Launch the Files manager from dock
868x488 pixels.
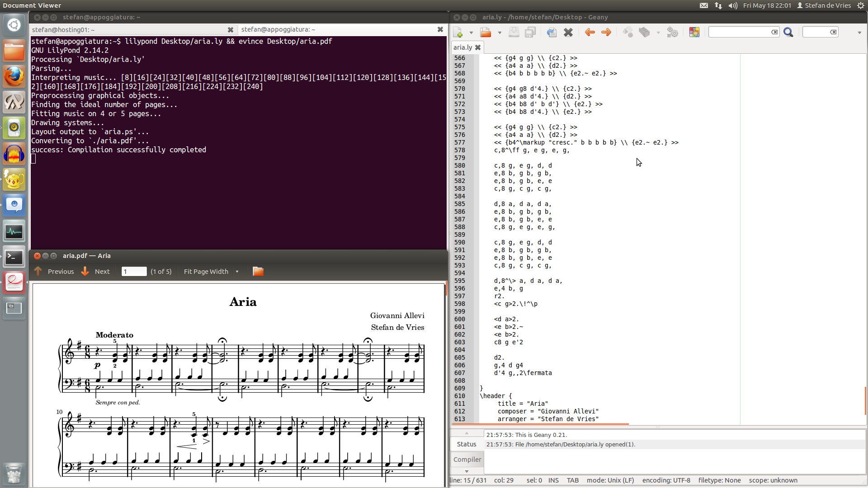pyautogui.click(x=14, y=51)
